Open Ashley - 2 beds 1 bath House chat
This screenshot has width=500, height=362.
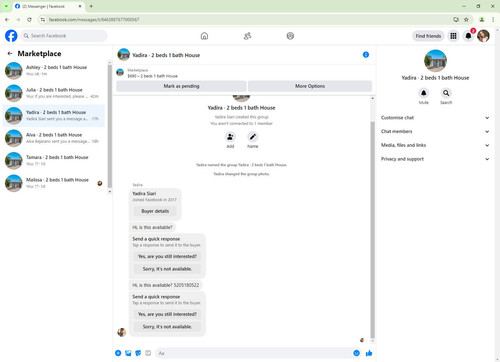click(54, 70)
